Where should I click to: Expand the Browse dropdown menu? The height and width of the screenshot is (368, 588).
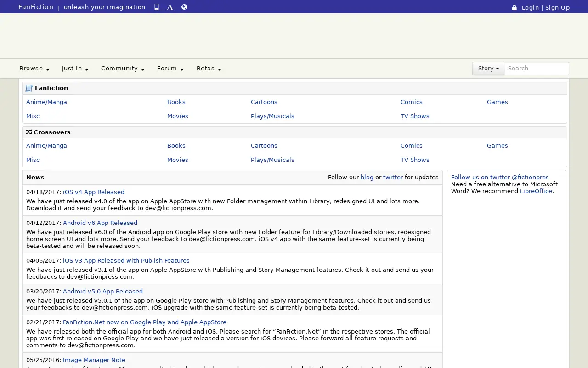(34, 69)
